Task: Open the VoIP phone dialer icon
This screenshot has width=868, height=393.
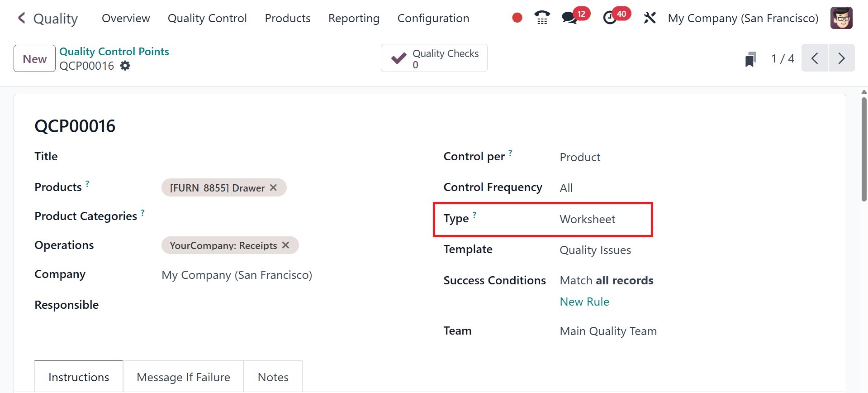Action: [x=542, y=18]
